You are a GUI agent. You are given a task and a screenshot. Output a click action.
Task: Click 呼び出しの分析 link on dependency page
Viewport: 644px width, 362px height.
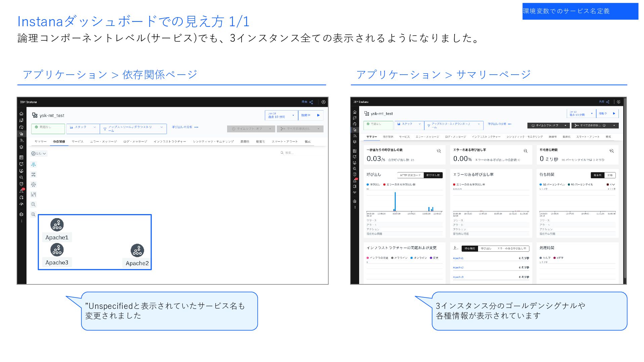pos(185,127)
